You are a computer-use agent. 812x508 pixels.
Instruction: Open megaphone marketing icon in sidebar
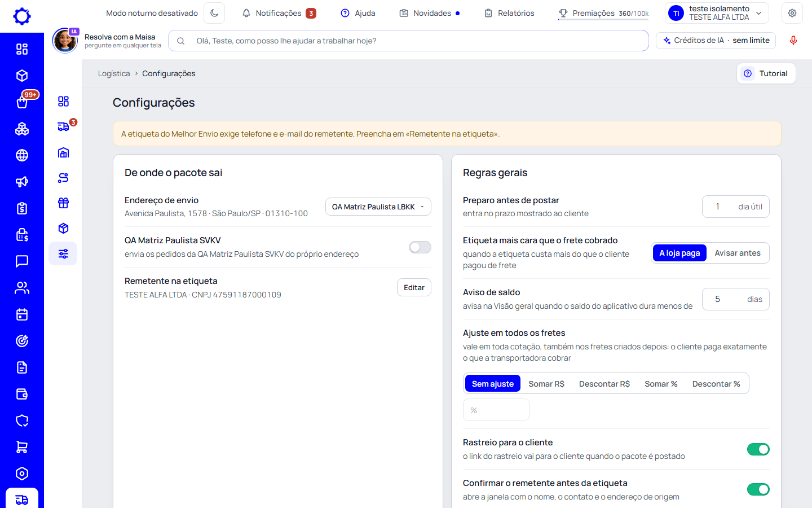point(22,182)
